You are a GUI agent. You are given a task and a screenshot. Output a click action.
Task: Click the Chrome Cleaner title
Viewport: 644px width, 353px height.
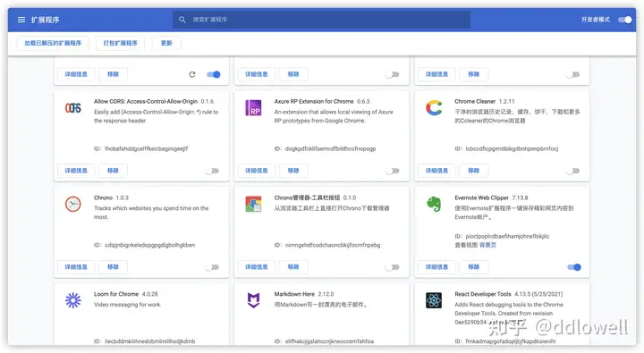tap(475, 101)
